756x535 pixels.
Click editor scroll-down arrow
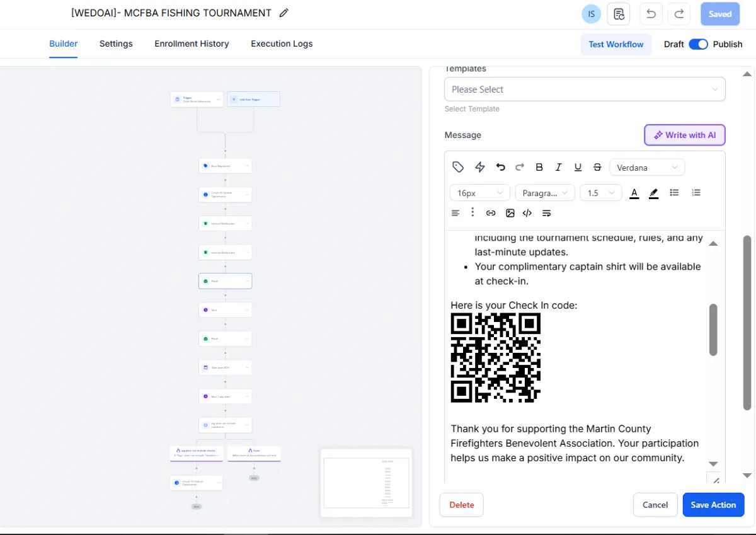coord(713,464)
